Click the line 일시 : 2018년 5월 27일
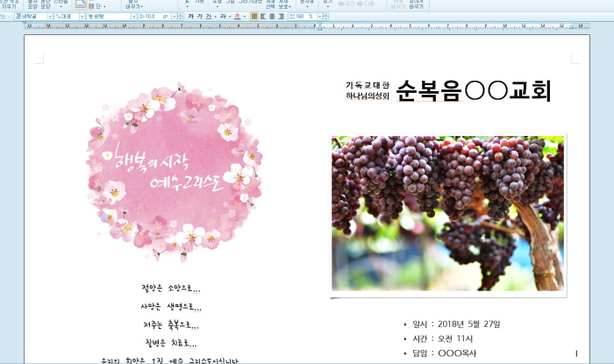 [456, 324]
